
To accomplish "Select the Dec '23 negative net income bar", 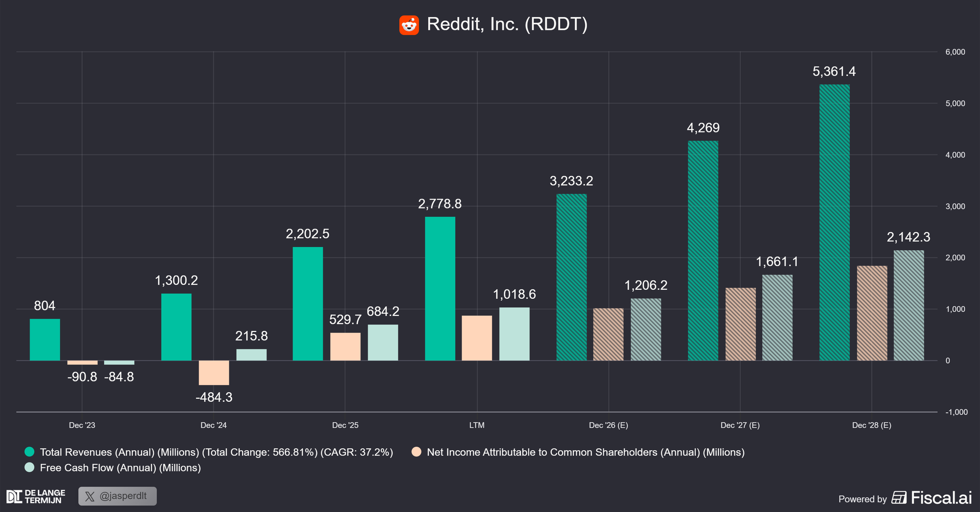I will 82,363.
